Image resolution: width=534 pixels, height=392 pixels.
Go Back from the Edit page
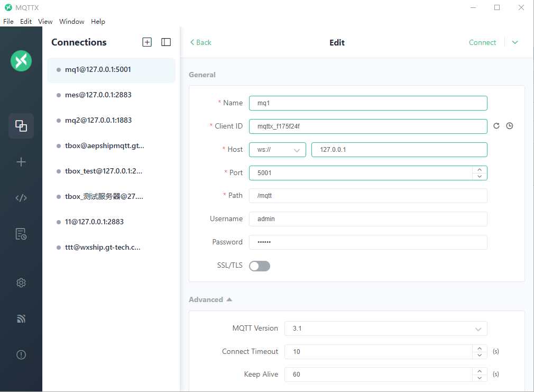pos(200,42)
